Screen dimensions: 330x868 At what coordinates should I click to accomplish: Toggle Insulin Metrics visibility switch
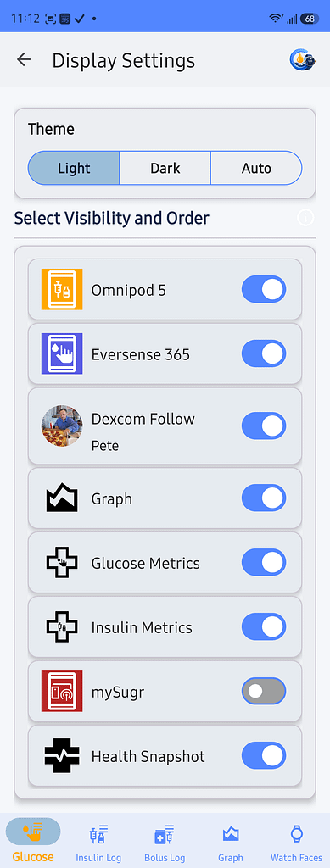[264, 626]
